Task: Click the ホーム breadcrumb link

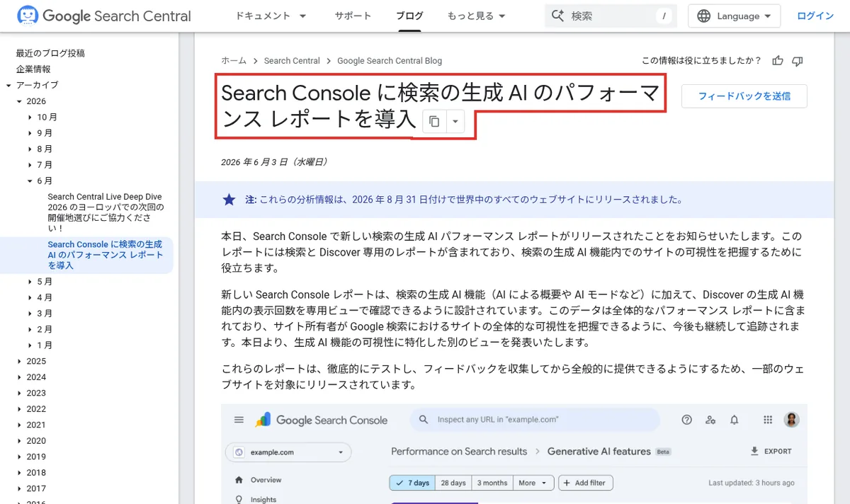Action: 234,61
